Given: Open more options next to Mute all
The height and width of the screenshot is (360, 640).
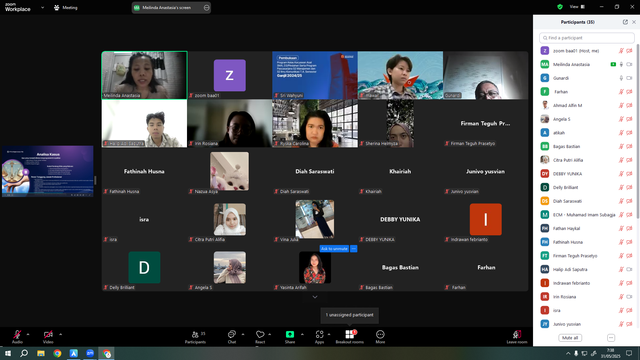Looking at the screenshot, I should tap(611, 338).
